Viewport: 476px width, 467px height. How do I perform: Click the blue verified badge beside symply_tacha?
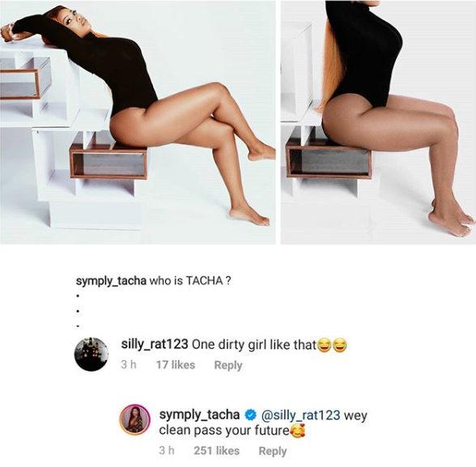[249, 415]
